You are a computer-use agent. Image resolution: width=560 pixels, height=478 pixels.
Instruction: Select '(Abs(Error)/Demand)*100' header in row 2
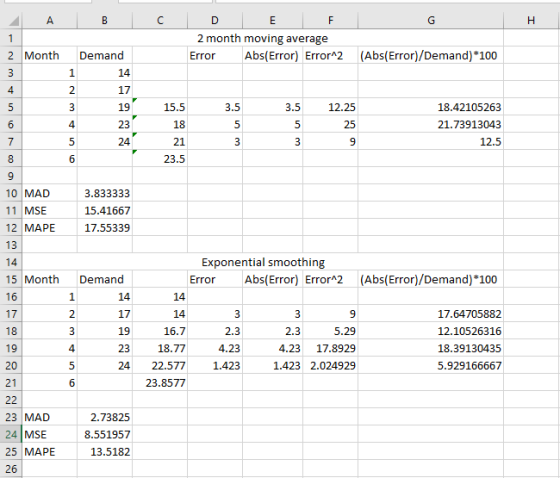(431, 55)
